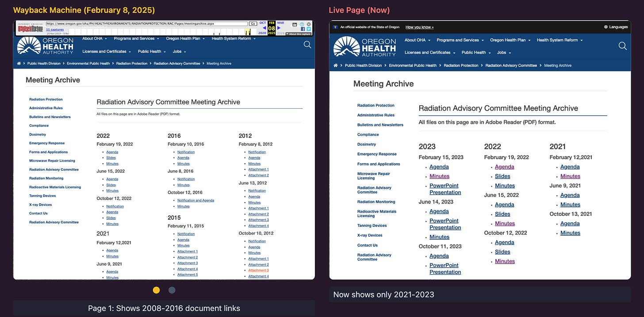The image size is (644, 317).
Task: Open Environmental Public Health breadcrumb in Wayback page
Action: click(x=88, y=63)
